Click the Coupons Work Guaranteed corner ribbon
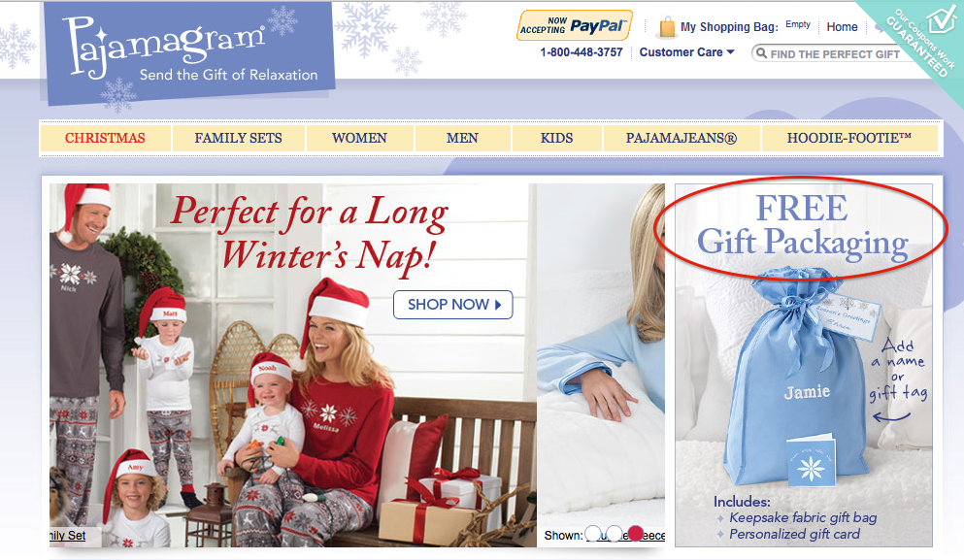The height and width of the screenshot is (560, 964). point(922,37)
